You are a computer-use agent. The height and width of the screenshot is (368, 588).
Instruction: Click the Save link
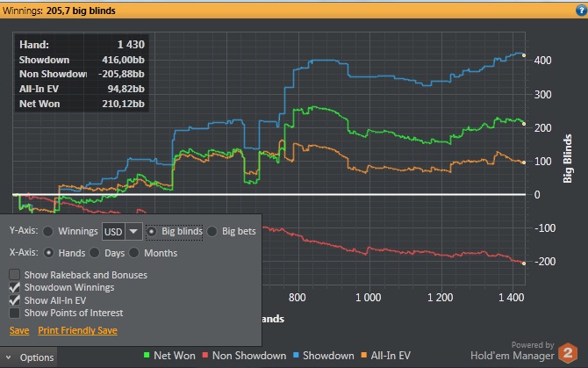(x=19, y=330)
